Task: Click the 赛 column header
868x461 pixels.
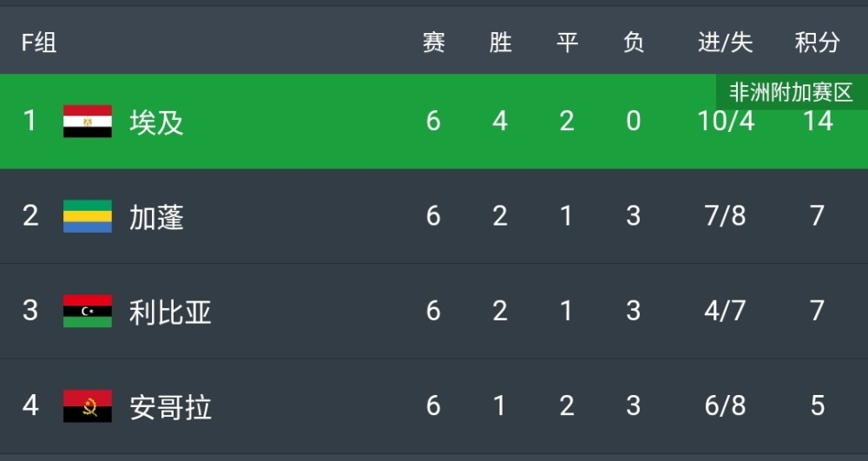Action: pyautogui.click(x=433, y=42)
